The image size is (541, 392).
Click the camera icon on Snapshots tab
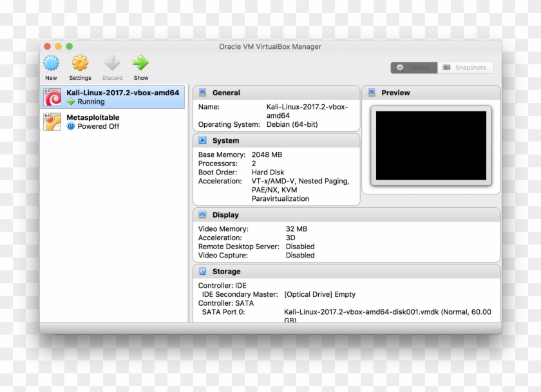446,67
